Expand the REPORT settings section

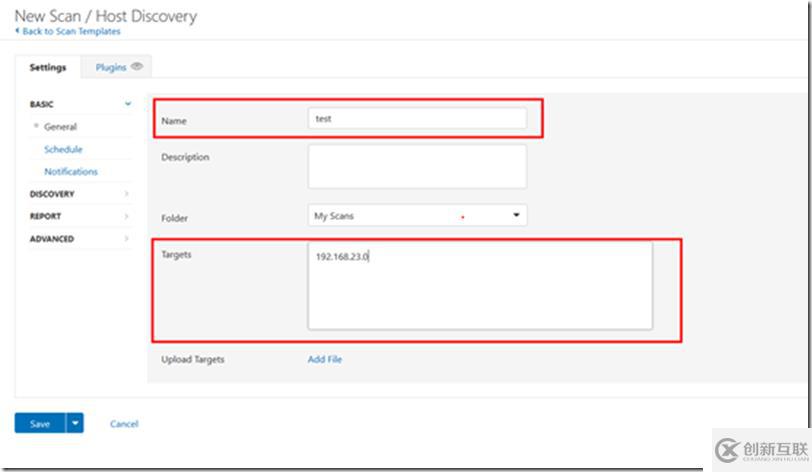(x=46, y=216)
